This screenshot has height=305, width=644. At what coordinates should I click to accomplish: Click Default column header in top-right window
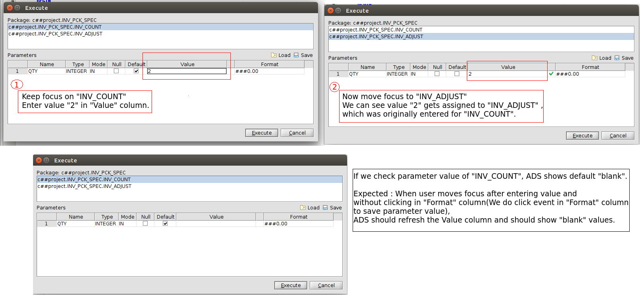[457, 67]
